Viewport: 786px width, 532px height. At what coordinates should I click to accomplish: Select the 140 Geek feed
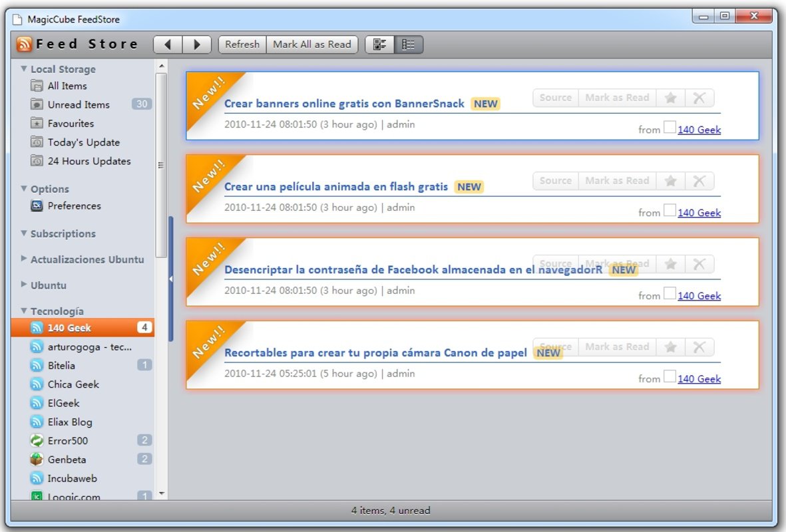coord(83,328)
